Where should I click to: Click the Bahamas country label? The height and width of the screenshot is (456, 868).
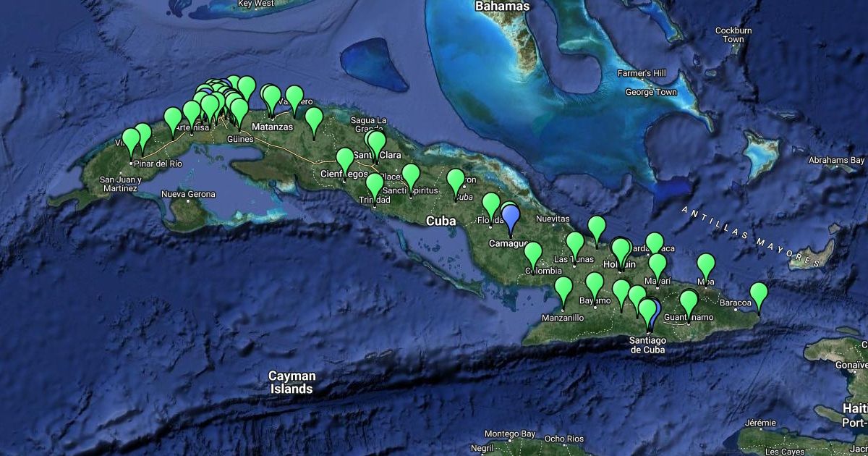click(x=502, y=7)
